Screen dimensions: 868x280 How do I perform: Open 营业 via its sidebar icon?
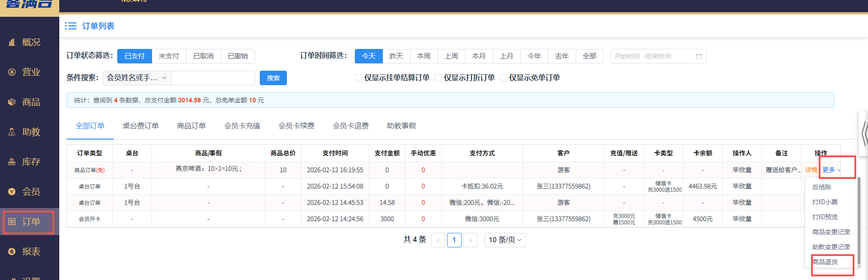[x=12, y=72]
